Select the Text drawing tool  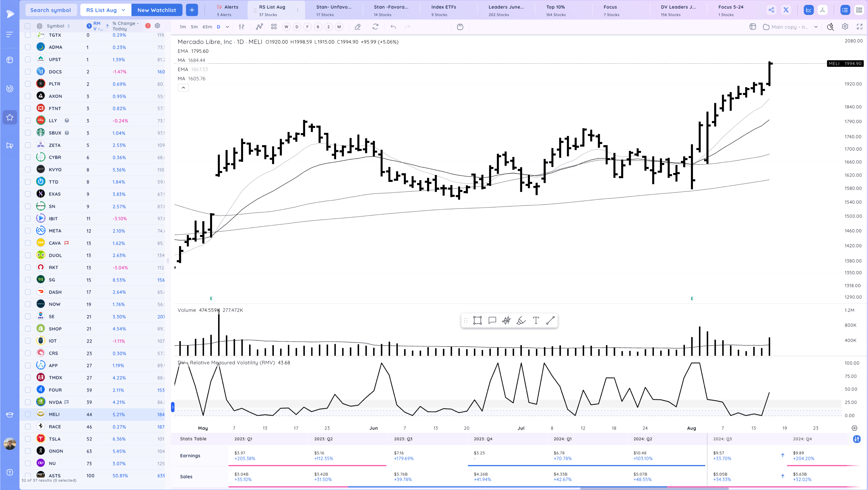coord(536,320)
